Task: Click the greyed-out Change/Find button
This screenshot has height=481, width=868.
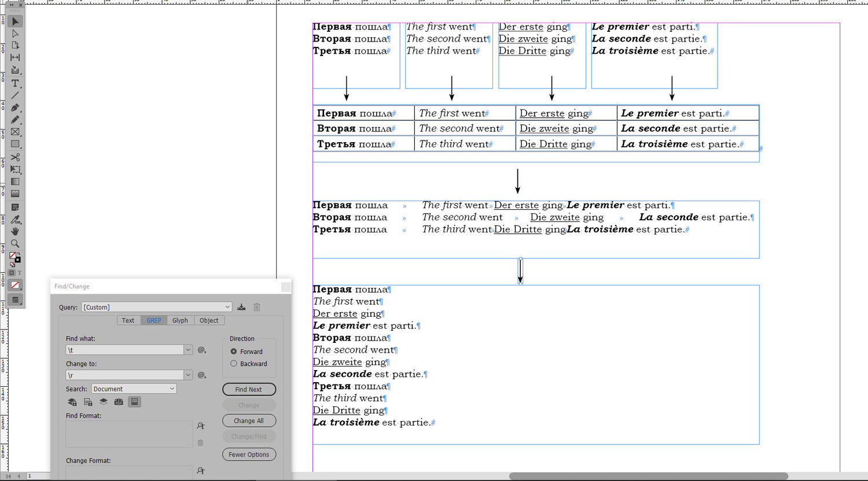Action: point(249,436)
